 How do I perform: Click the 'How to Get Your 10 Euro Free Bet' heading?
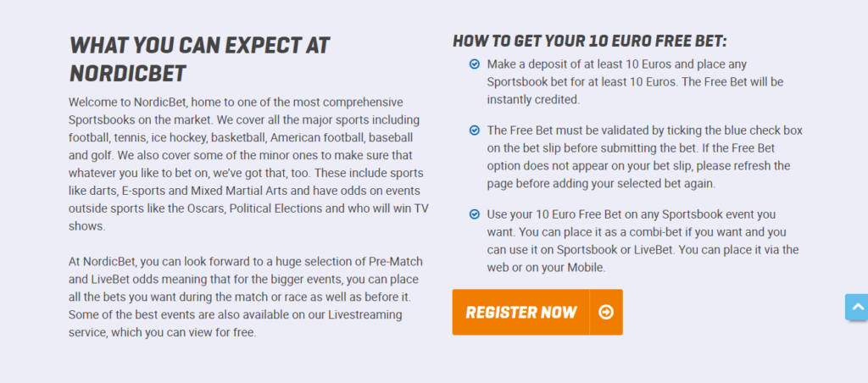(590, 41)
